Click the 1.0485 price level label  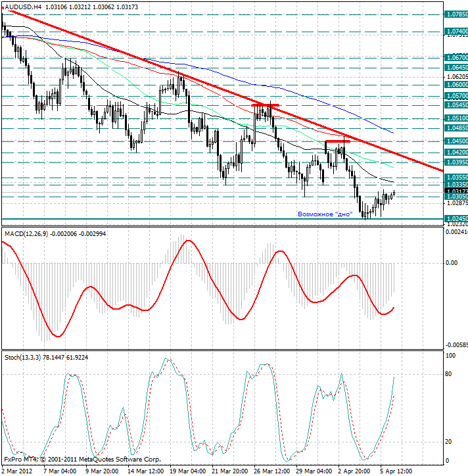(456, 128)
